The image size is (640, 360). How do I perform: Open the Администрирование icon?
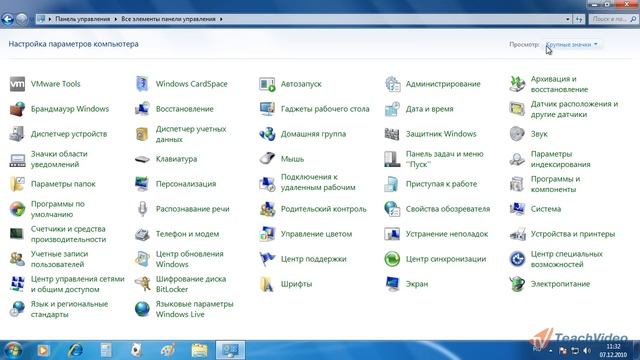click(392, 84)
